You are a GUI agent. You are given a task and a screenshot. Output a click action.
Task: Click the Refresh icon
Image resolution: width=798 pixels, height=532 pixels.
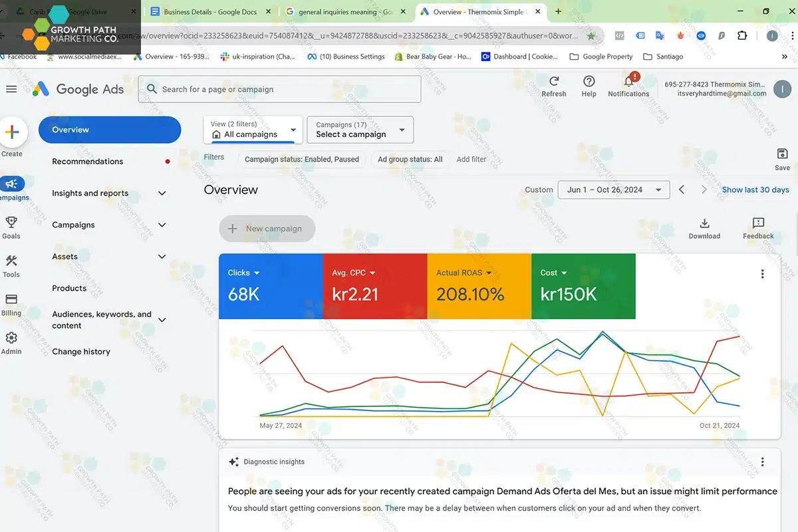(553, 82)
